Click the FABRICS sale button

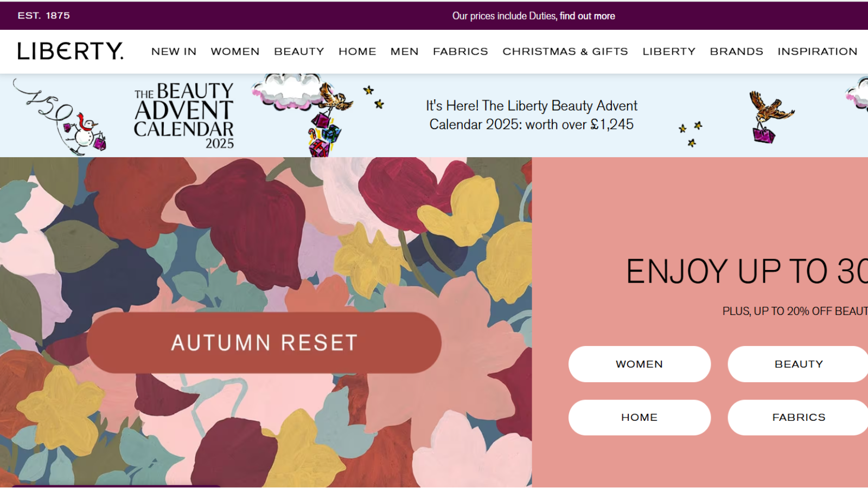(x=798, y=418)
